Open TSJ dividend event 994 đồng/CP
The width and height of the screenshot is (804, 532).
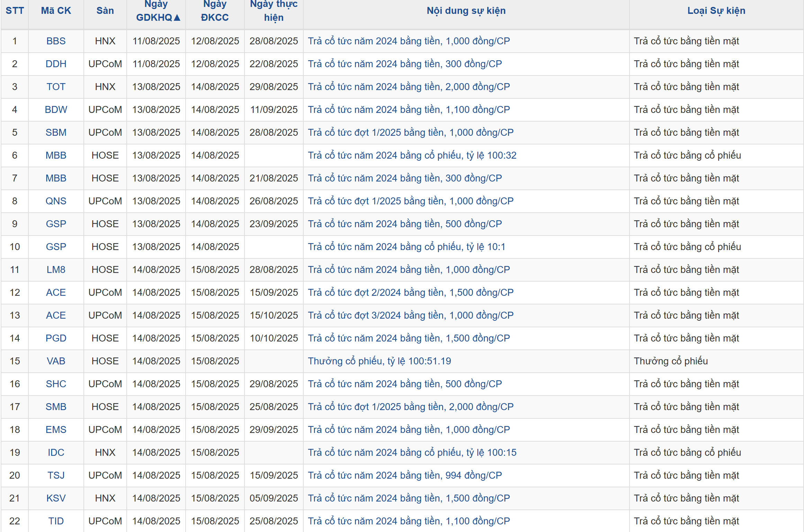(405, 476)
